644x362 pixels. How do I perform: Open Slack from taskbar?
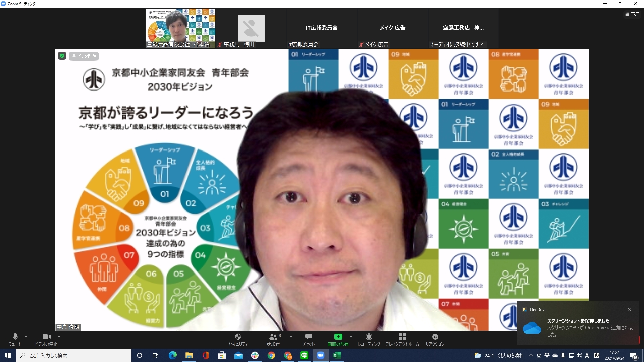coord(255,355)
